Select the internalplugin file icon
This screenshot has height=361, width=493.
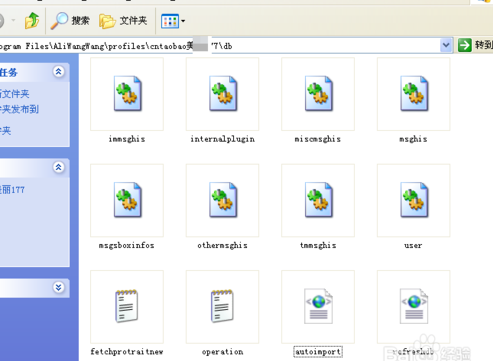[x=223, y=94]
